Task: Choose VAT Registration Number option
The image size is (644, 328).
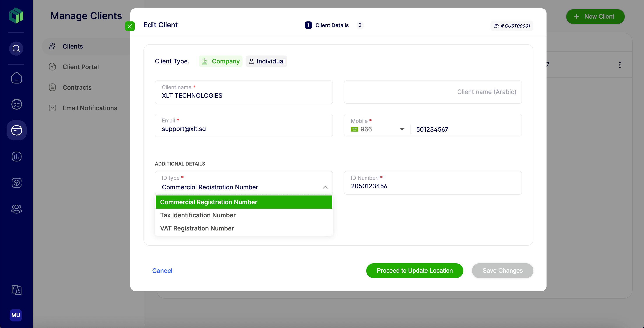Action: (x=197, y=228)
